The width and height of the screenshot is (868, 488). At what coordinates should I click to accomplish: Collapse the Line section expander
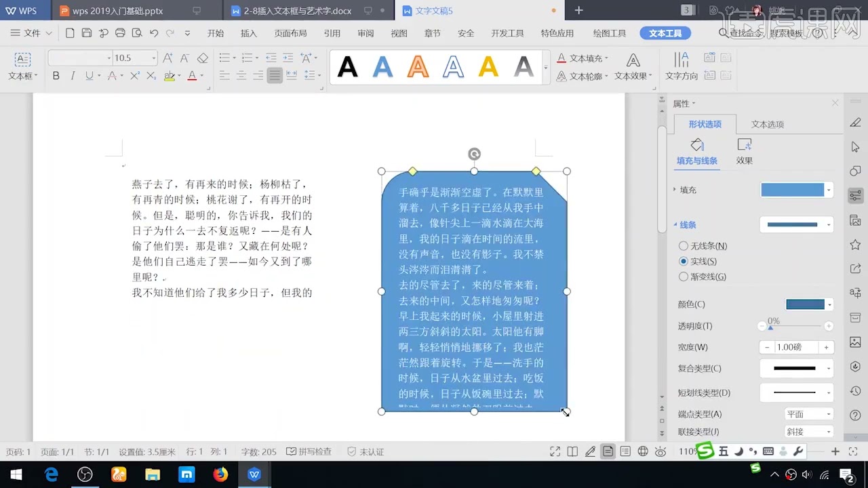[x=675, y=224]
